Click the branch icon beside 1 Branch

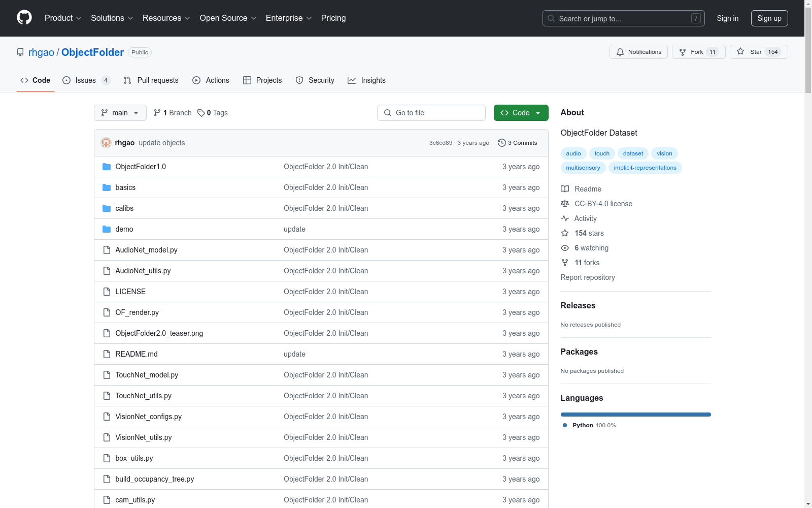[157, 113]
